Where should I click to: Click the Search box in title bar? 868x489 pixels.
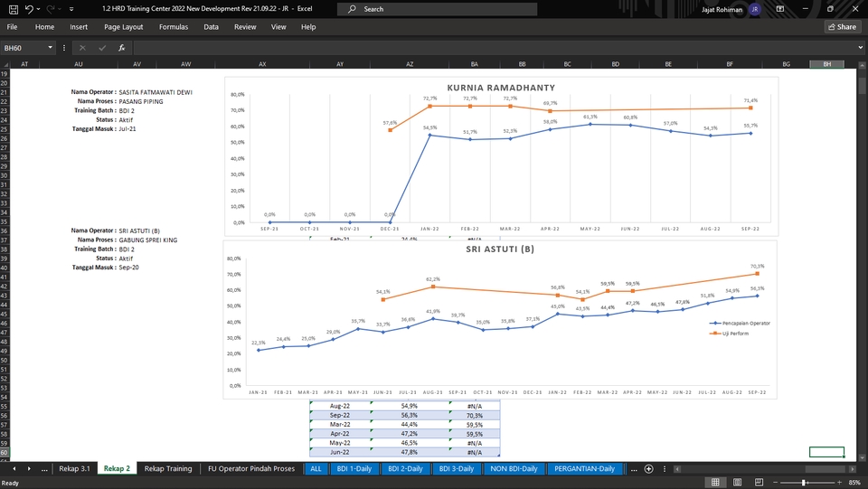point(437,9)
